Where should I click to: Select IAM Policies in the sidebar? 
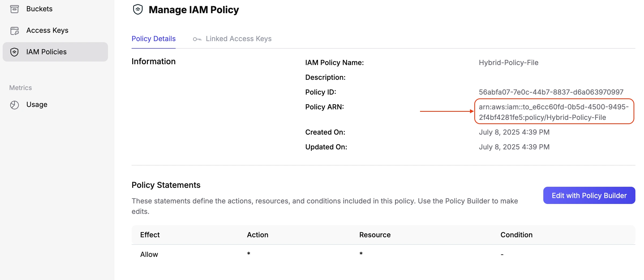[46, 52]
